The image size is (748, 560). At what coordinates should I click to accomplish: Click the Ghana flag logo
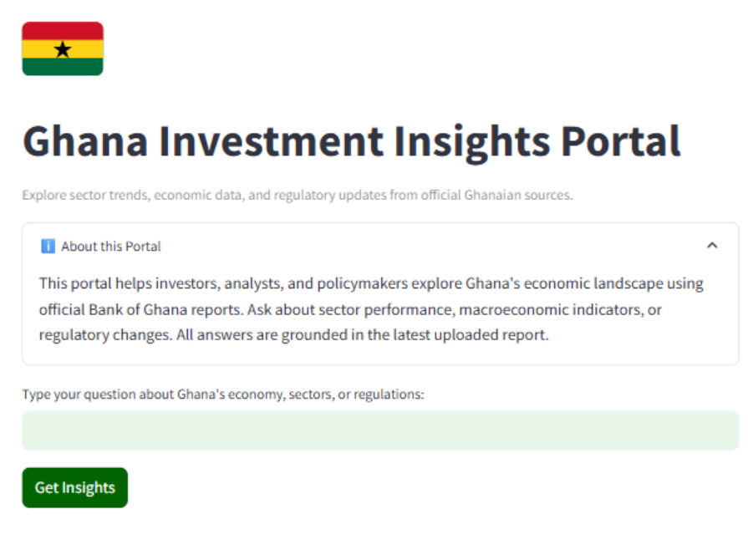tap(63, 48)
